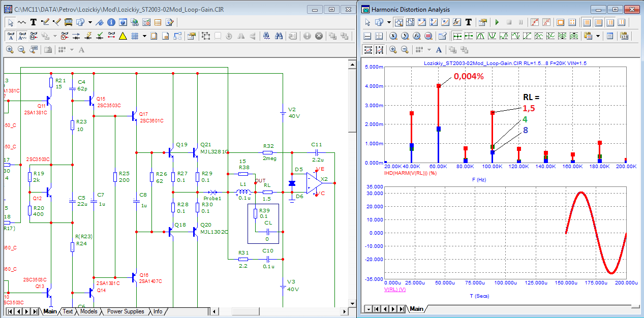Screen dimensions: 644x318
Task: Activate the Text mode T tool in schematic window
Action: click(34, 22)
